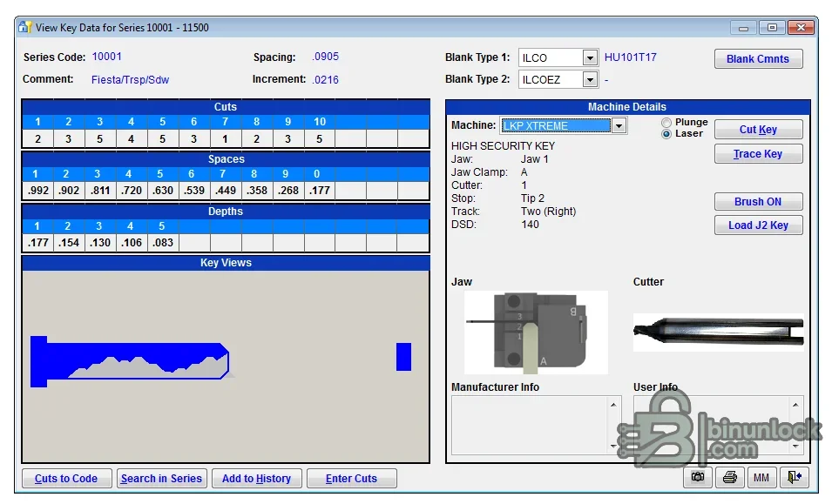Click the blue key tip end view
Image resolution: width=832 pixels, height=504 pixels.
coord(403,357)
